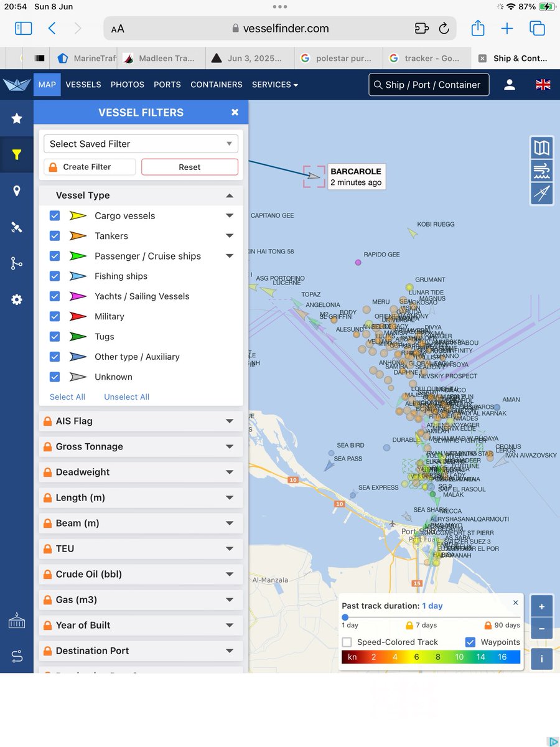Open the vessel filters panel icon in sidebar

point(17,154)
